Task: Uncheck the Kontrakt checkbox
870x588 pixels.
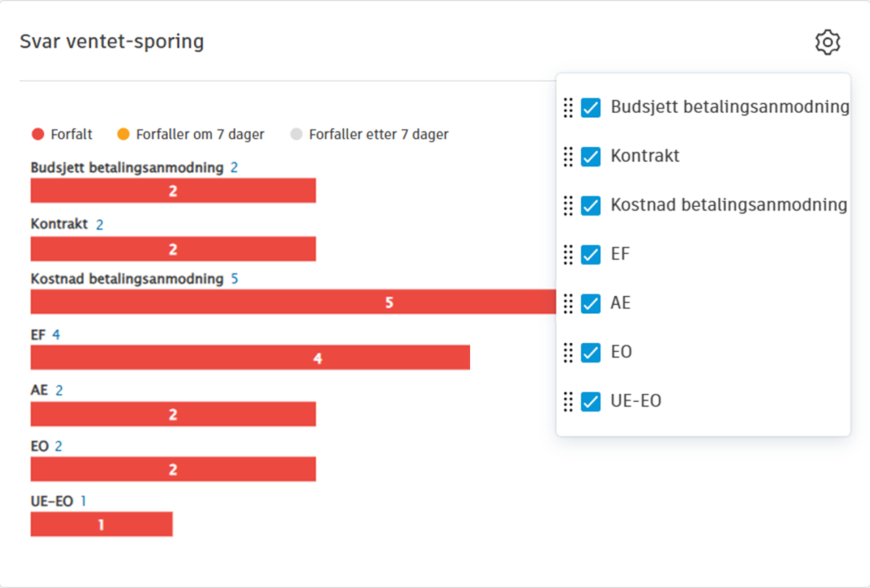Action: point(591,156)
